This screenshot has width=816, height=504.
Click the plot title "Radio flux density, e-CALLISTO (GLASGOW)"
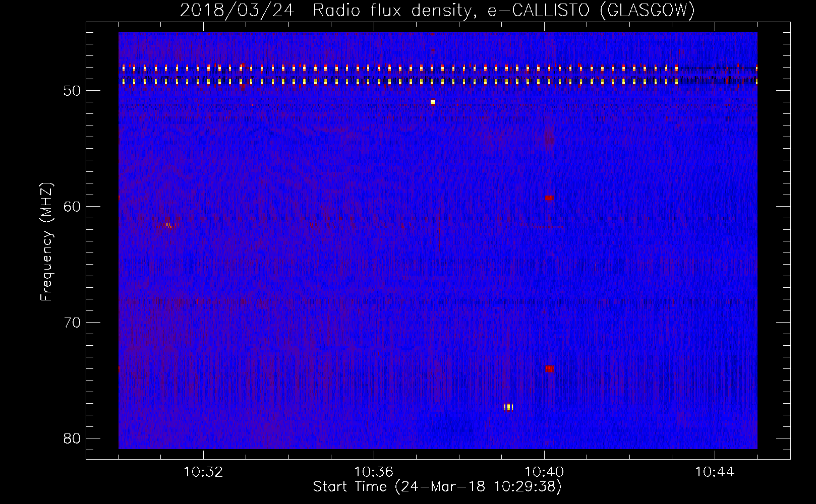(x=504, y=10)
